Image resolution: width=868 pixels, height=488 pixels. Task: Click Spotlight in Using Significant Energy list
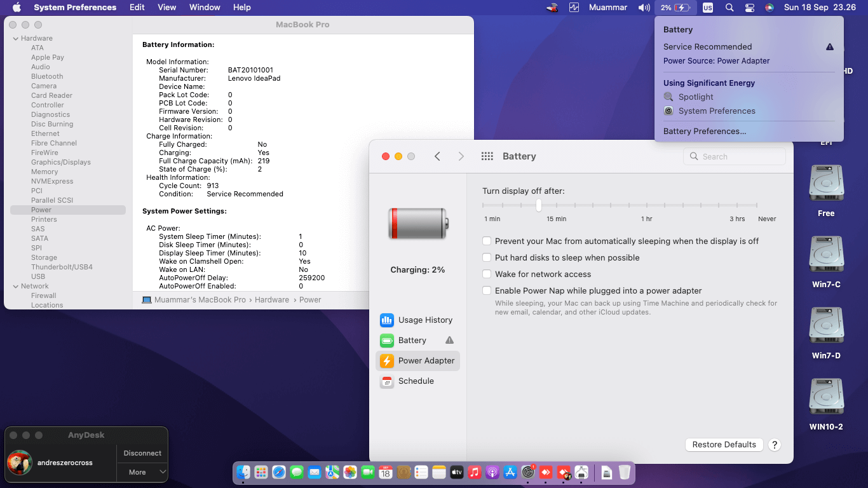coord(696,97)
